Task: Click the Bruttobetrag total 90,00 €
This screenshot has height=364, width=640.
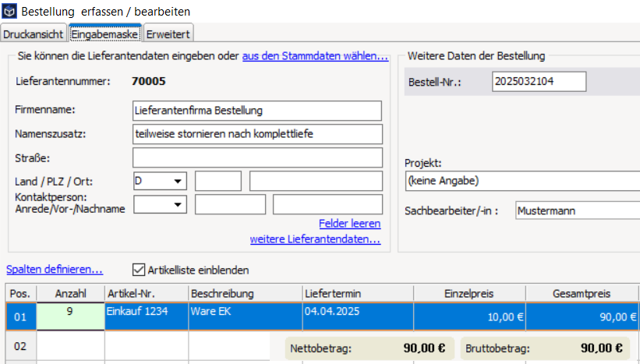Action: tap(601, 348)
